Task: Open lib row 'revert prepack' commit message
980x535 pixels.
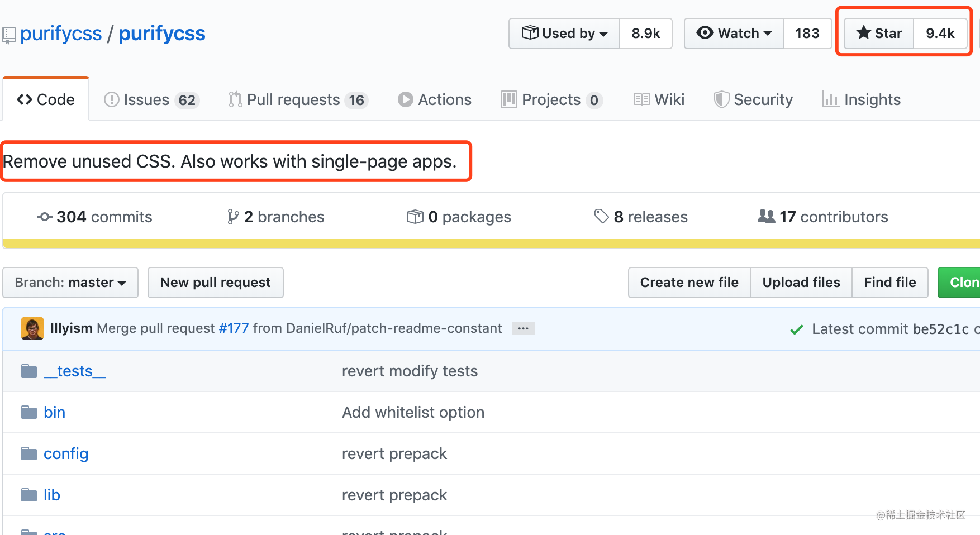Action: pos(394,495)
